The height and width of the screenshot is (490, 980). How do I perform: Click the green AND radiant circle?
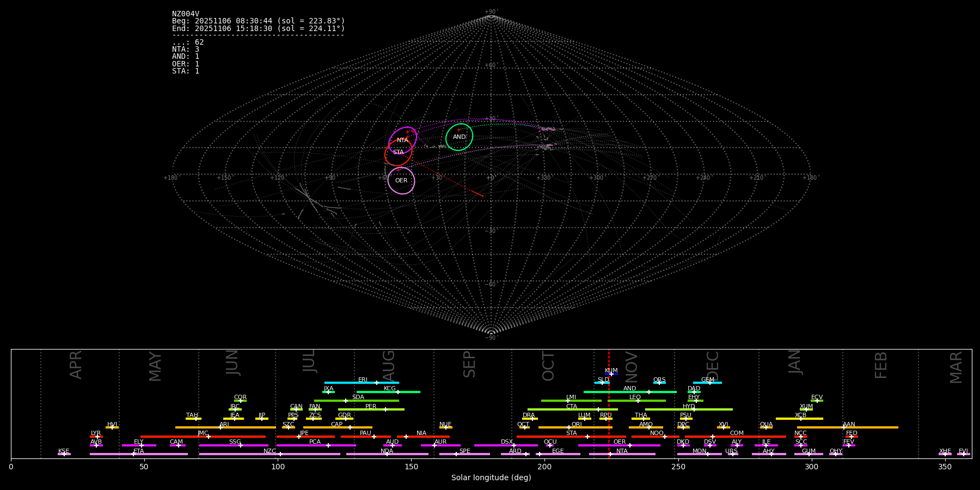pyautogui.click(x=459, y=137)
